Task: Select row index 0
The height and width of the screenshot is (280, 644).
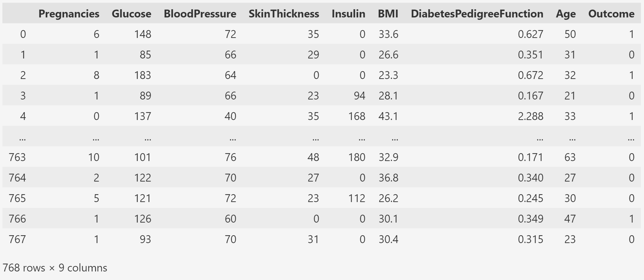Action: pyautogui.click(x=23, y=34)
